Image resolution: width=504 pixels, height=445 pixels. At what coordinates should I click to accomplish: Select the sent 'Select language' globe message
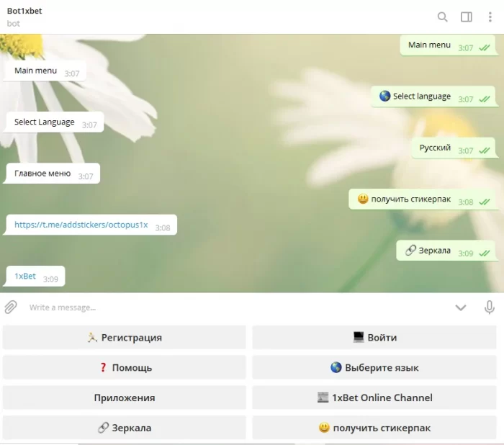pos(433,96)
